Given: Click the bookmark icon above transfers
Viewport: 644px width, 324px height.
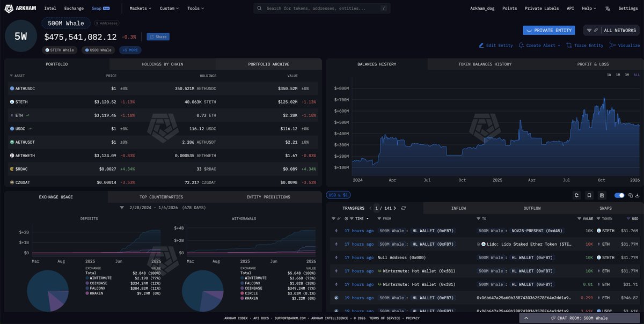Looking at the screenshot, I should pyautogui.click(x=589, y=196).
